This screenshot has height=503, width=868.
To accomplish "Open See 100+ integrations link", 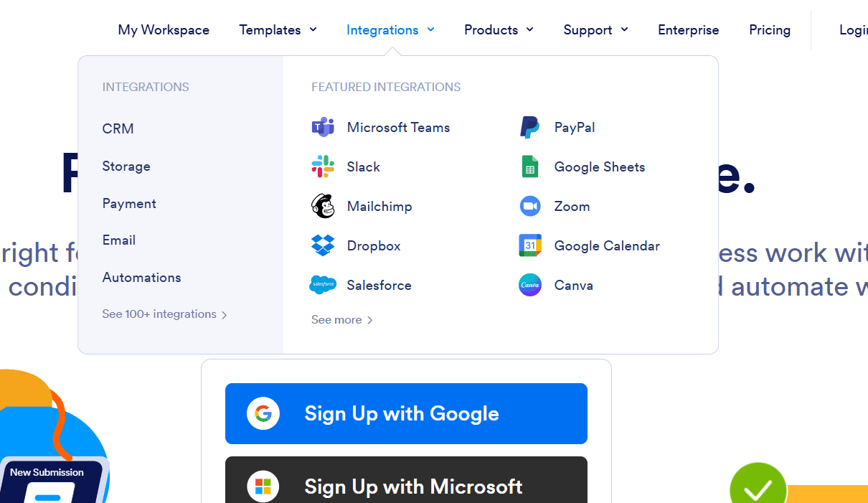I will pos(165,314).
